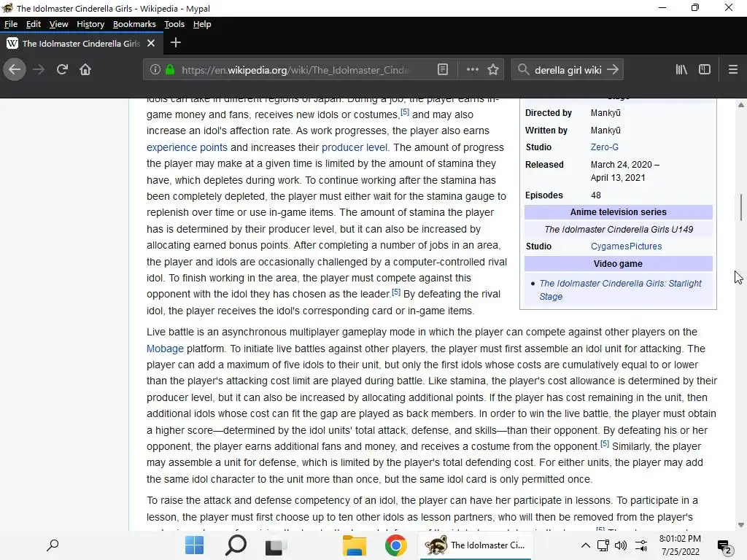Click citation [5] after 'chosen as the leader'

pos(396,292)
